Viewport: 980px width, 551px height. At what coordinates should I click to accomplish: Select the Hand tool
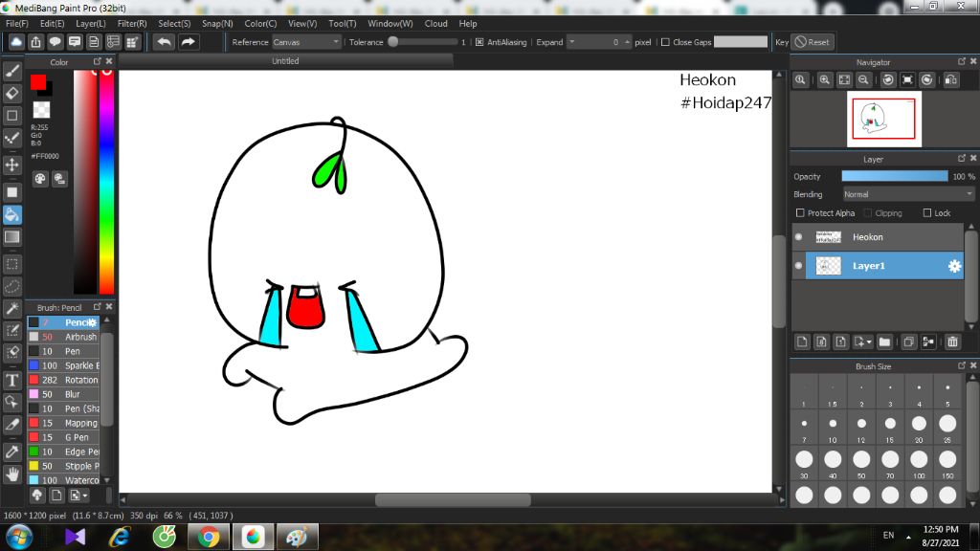click(x=11, y=474)
